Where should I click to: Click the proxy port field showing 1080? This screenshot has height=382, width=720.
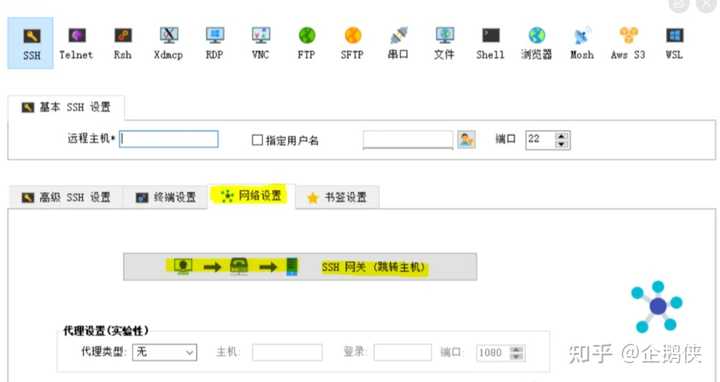click(x=493, y=353)
